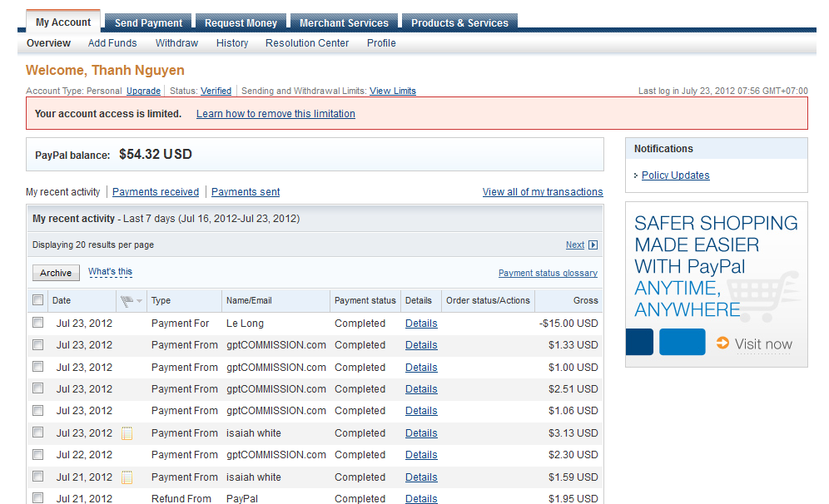Click the Safer Shopping ad banner headline
Viewport: 829px width, 504px height.
click(716, 266)
